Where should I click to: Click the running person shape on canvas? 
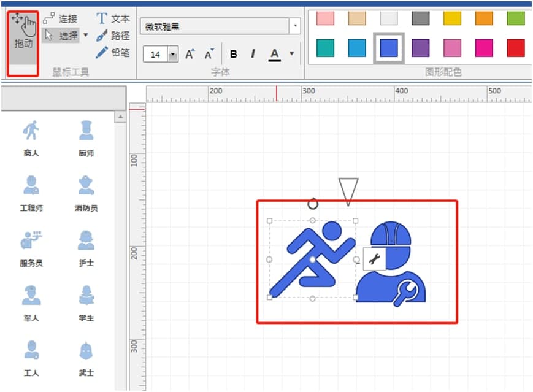(x=312, y=259)
